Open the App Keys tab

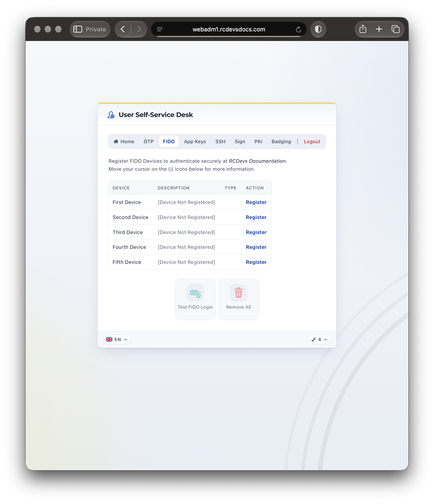tap(195, 142)
